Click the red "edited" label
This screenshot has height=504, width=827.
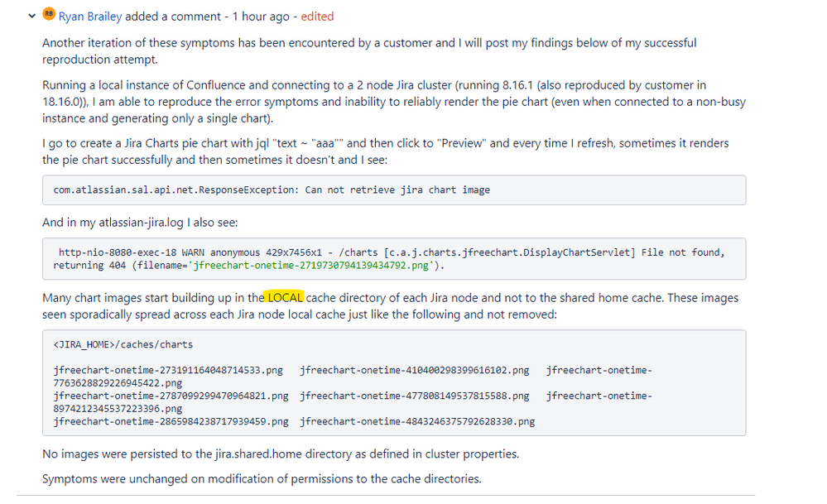tap(317, 17)
